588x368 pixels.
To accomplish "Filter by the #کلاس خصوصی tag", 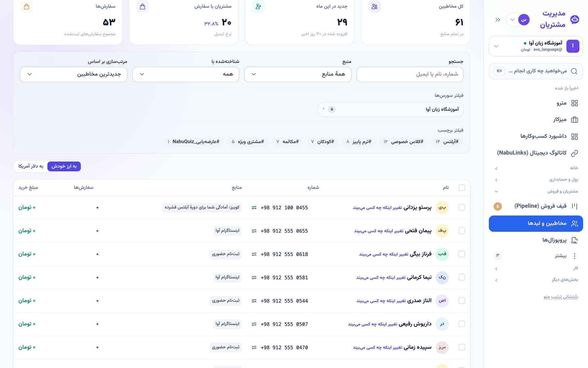I will tap(403, 142).
